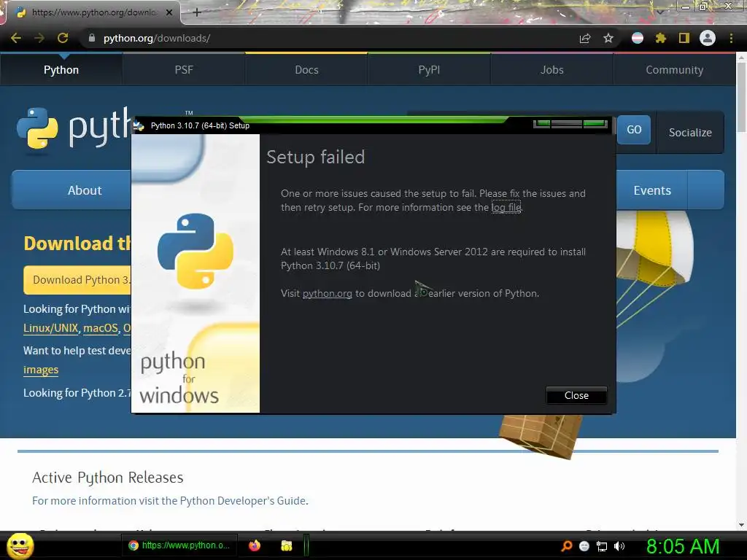Open the PSF navigation tab
Screen dimensions: 747x560
[x=184, y=69]
